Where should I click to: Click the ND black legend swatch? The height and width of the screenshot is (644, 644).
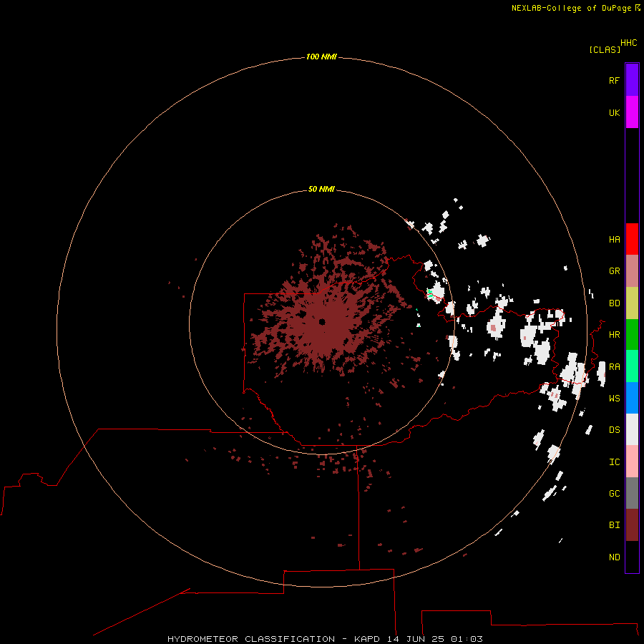pyautogui.click(x=632, y=557)
